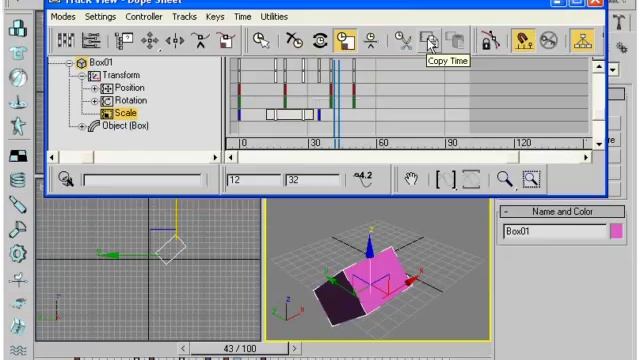Toggle the Modify Subtree hierarchy icon
Screen dimensions: 640x360
(x=582, y=40)
